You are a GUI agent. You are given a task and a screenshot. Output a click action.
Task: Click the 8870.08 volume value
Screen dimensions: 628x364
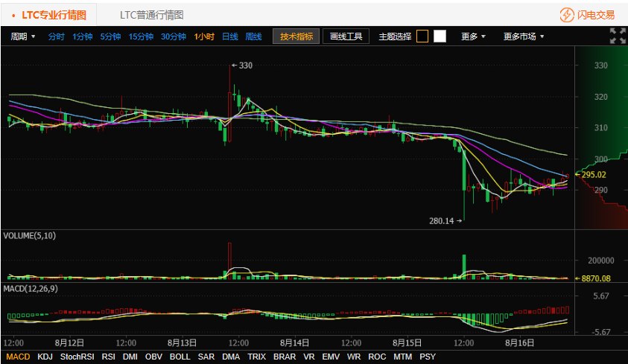click(596, 278)
